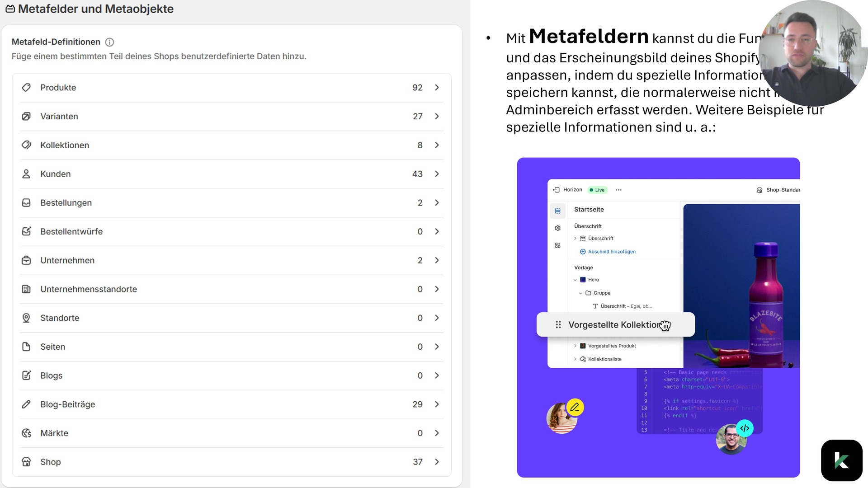Click the drag handle on Vorgestellte Kollektion
The image size is (868, 488).
558,324
